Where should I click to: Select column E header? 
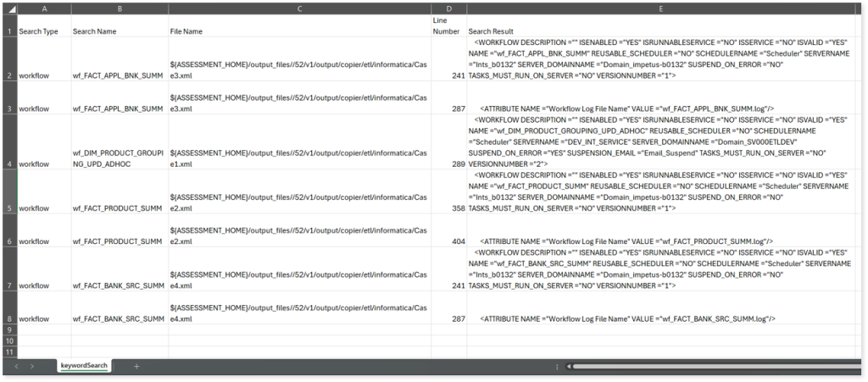[x=661, y=8]
